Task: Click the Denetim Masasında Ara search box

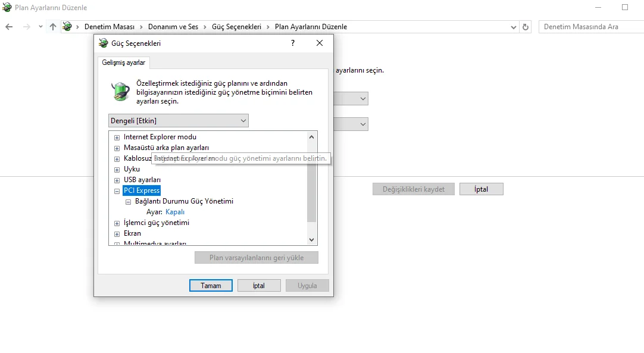Action: pos(592,27)
